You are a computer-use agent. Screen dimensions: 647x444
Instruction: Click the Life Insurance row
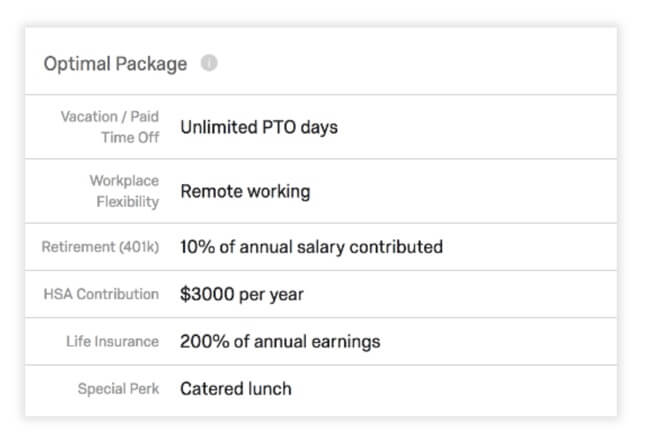tap(321, 341)
